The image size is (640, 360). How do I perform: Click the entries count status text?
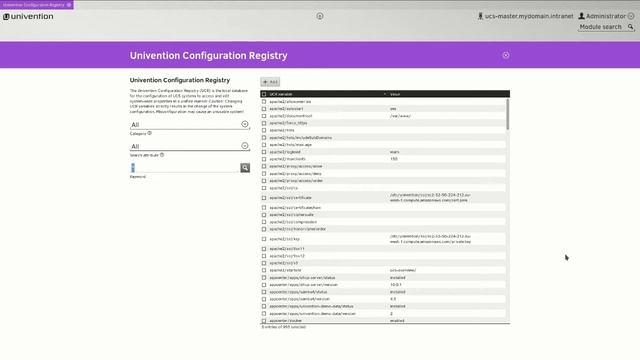click(283, 327)
